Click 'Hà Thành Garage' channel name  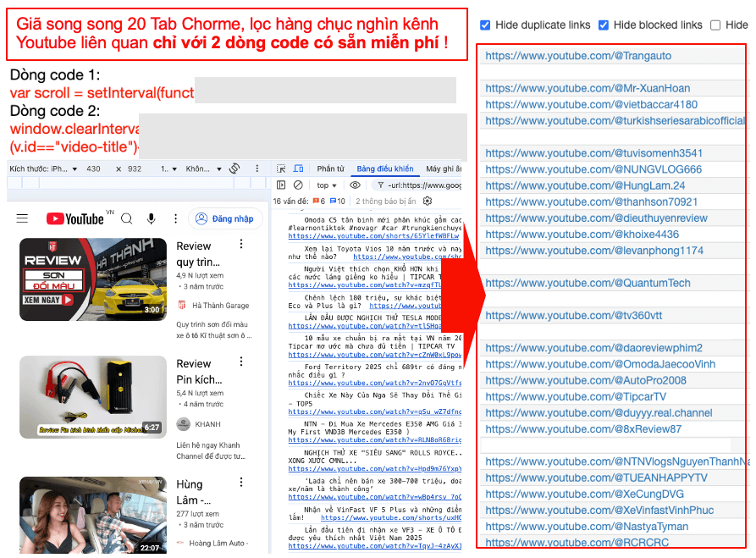220,306
